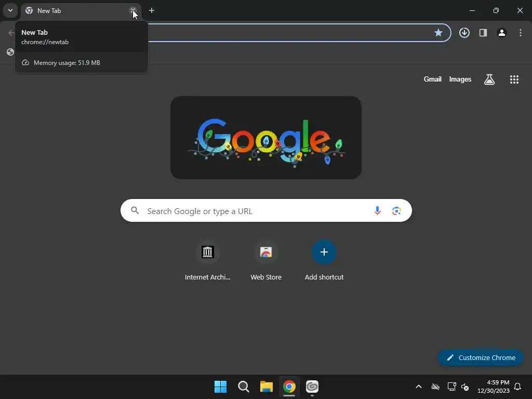Click the chrome://newtab address in tab tooltip
Image resolution: width=532 pixels, height=399 pixels.
coord(45,42)
